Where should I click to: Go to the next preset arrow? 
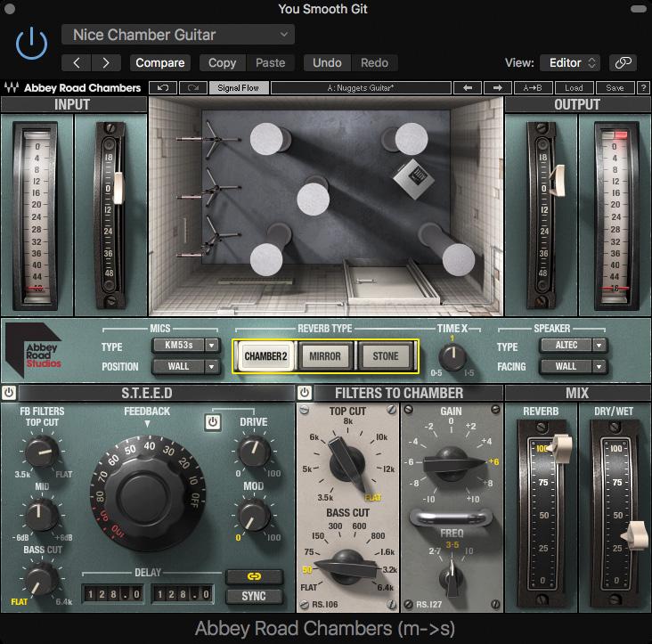[x=106, y=62]
